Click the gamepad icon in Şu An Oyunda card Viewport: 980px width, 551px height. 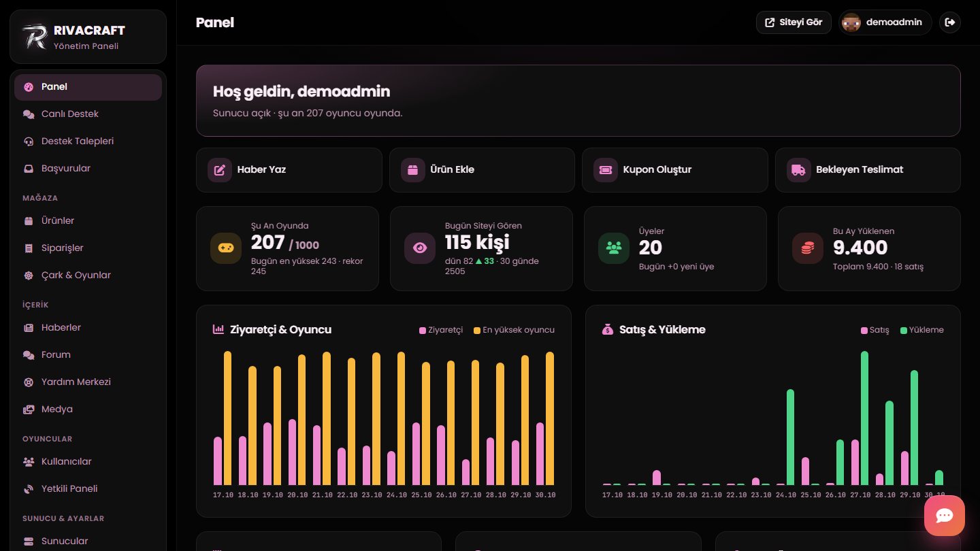tap(226, 248)
